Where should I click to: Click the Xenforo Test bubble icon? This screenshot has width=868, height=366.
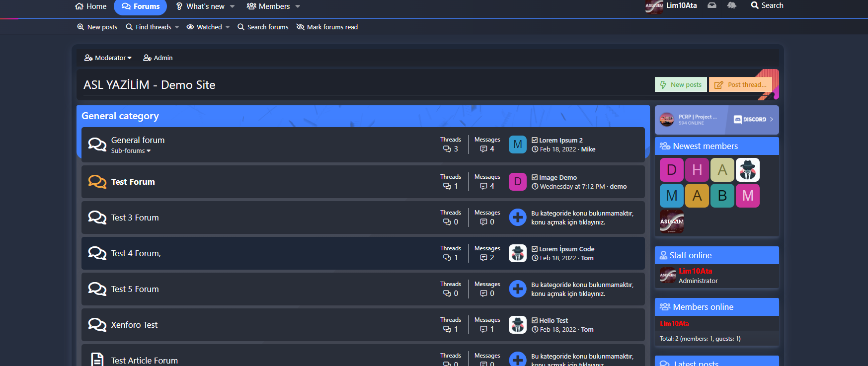click(97, 325)
